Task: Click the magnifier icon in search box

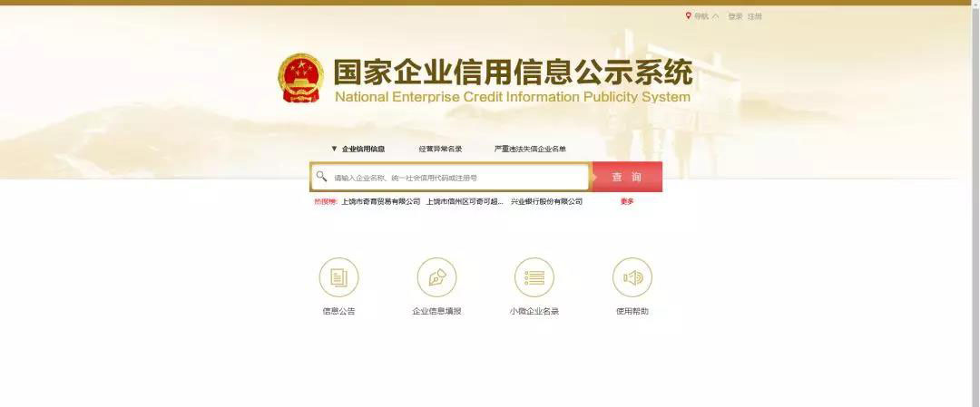Action: [321, 177]
